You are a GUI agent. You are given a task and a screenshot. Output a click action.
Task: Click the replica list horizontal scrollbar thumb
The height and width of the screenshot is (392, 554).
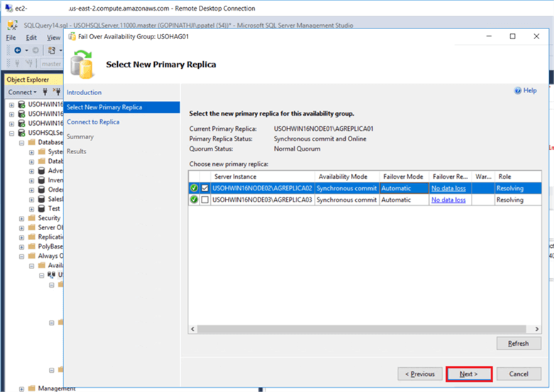[362, 329]
